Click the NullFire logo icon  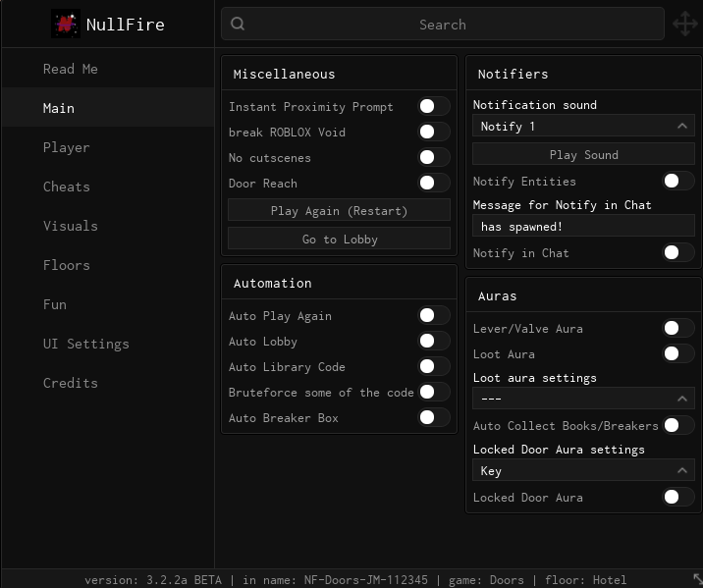coord(66,24)
